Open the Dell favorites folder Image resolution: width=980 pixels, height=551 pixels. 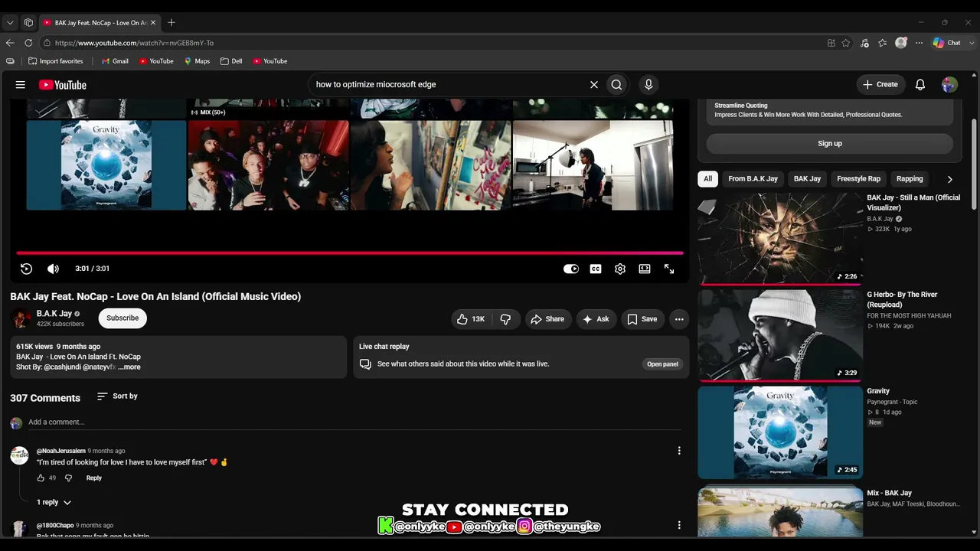231,61
